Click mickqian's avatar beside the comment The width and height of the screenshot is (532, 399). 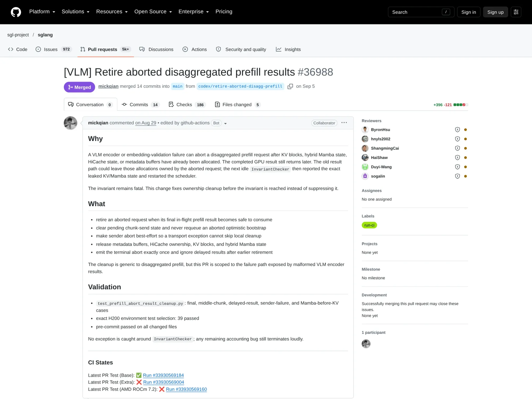[x=70, y=123]
